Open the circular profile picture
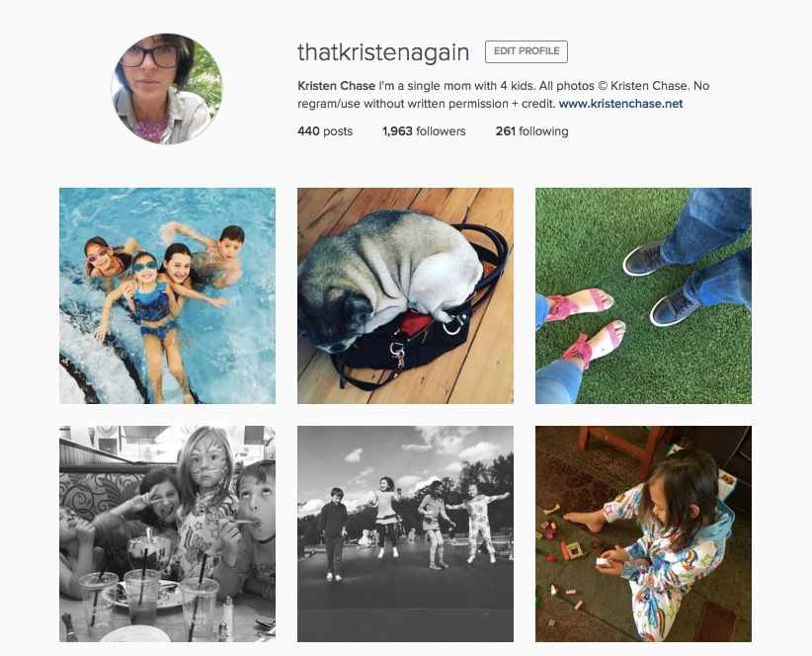The width and height of the screenshot is (812, 656). pyautogui.click(x=166, y=89)
